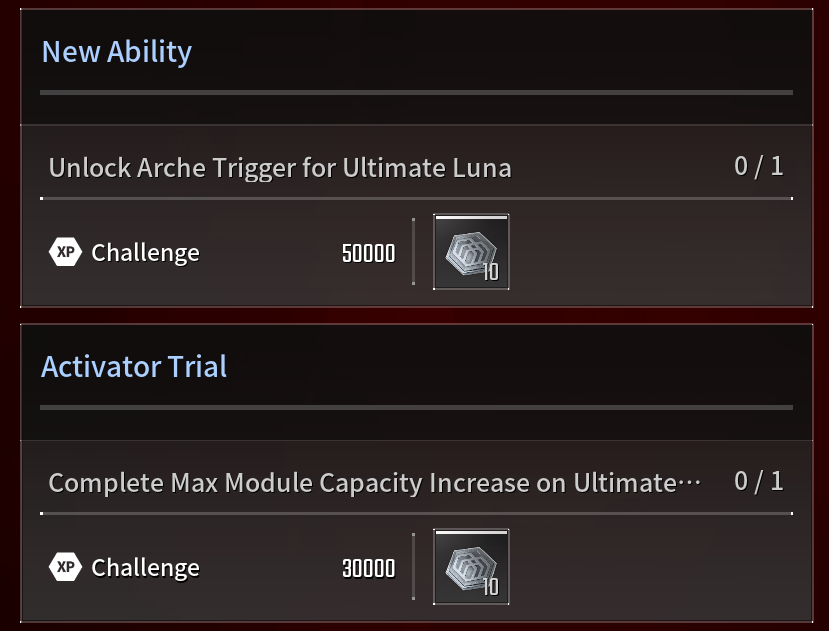Select the reward item icon in Activator Trial
The image size is (829, 631).
point(471,566)
